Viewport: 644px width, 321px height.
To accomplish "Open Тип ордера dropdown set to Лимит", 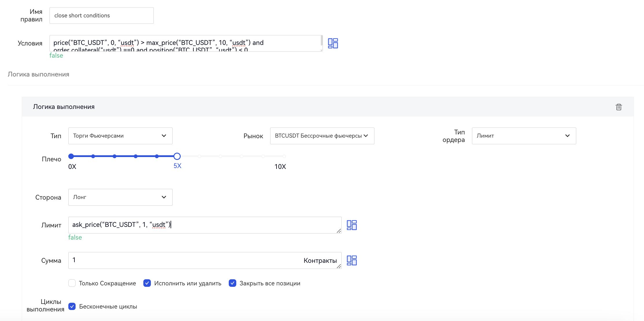I will (524, 136).
